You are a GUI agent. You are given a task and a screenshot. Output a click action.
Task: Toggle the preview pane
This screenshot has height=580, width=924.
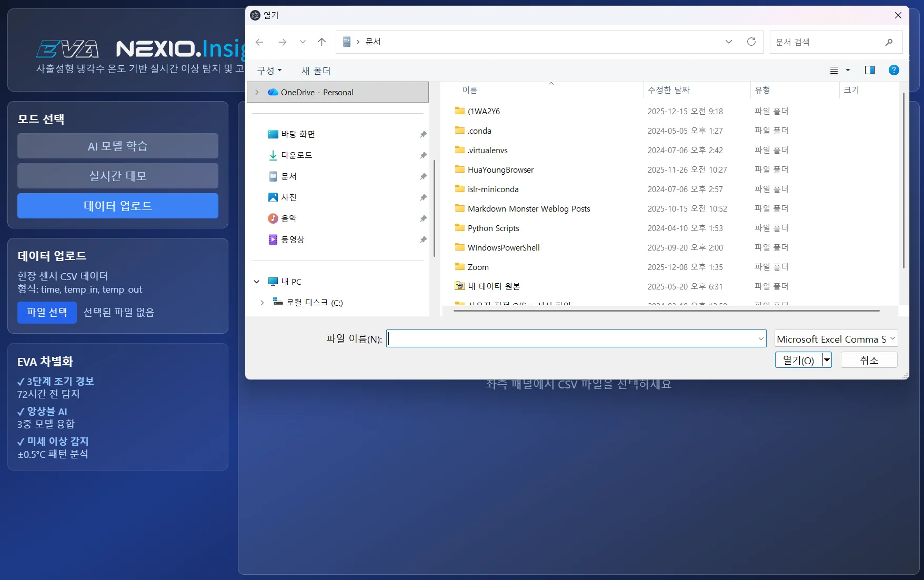coord(870,70)
